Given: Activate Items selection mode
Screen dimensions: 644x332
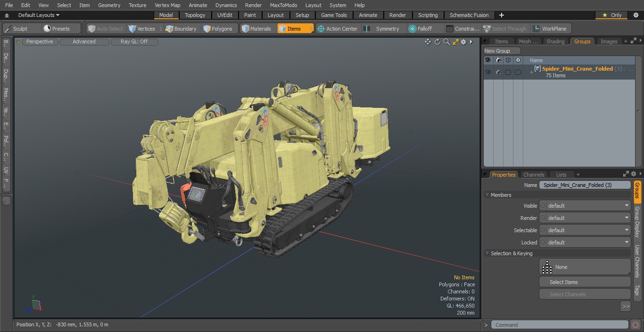Looking at the screenshot, I should [296, 29].
